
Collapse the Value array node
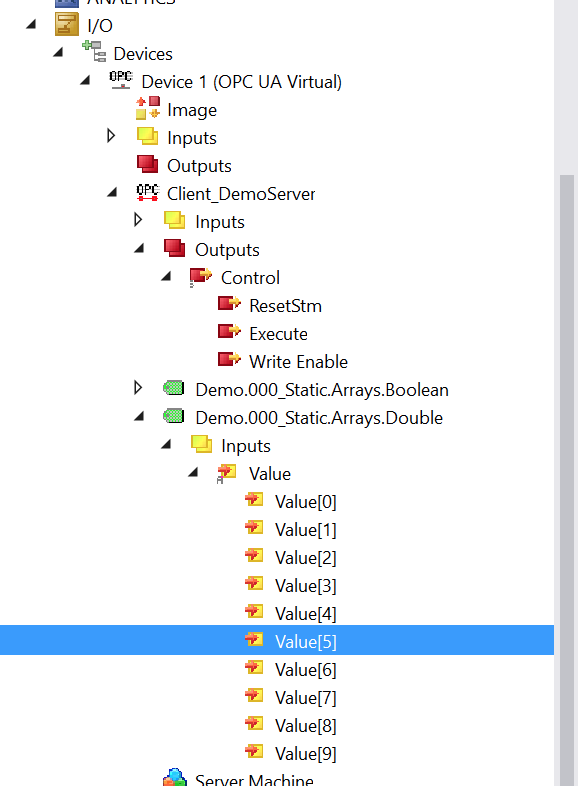pos(193,472)
